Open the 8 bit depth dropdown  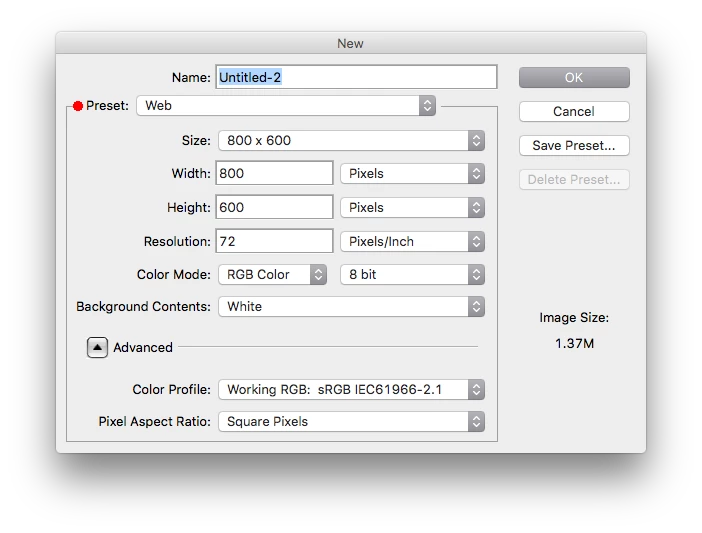[x=412, y=275]
